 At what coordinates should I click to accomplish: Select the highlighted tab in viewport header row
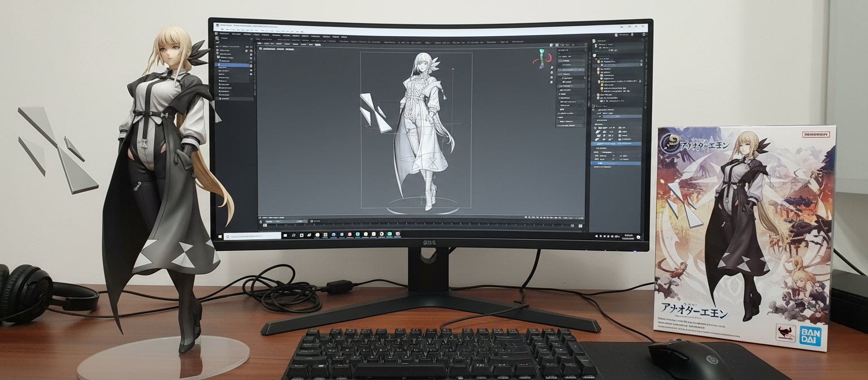point(318,45)
